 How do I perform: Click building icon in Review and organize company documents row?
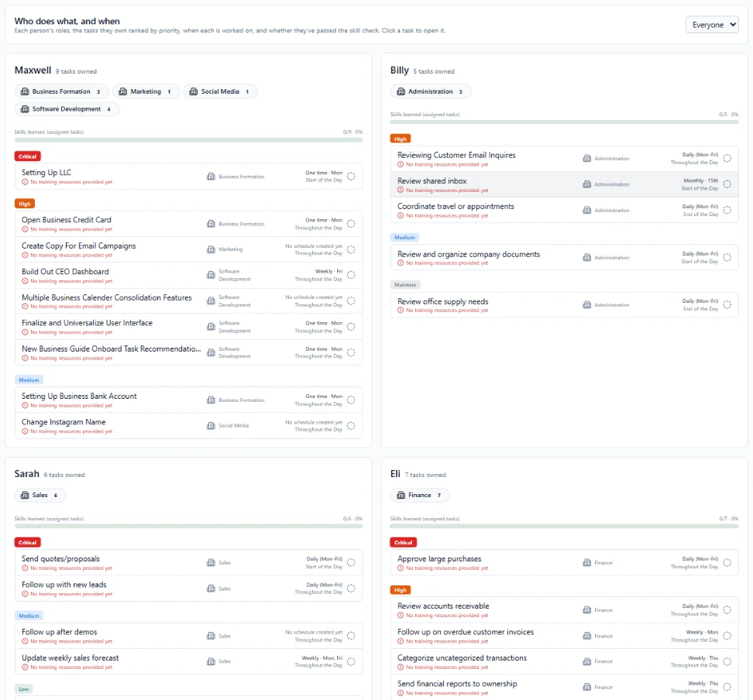[587, 258]
